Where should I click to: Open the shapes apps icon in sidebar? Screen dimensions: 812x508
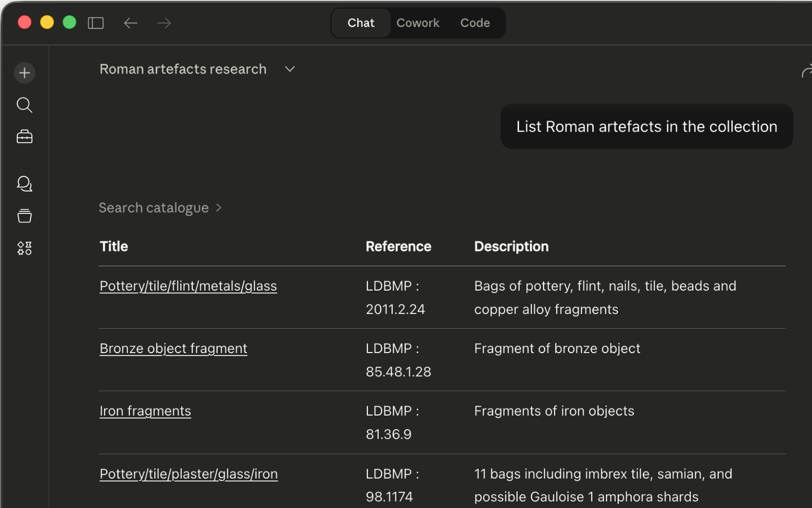(24, 248)
